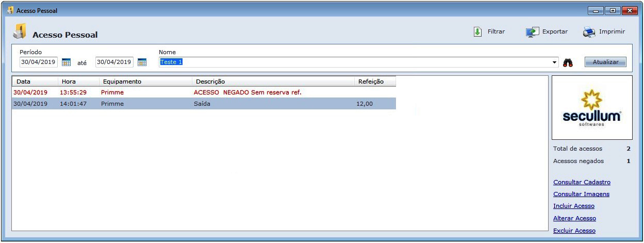Click the Incluir Acesso link
Viewport: 644px width, 243px height.
(573, 206)
